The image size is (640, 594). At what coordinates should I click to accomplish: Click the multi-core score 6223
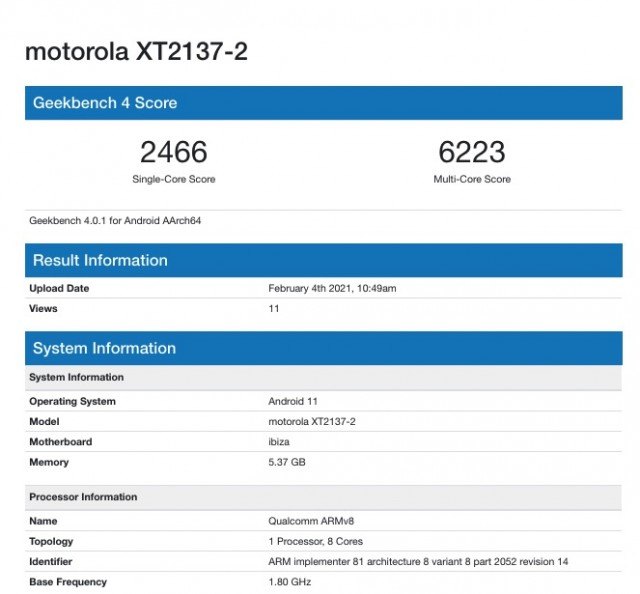click(471, 152)
